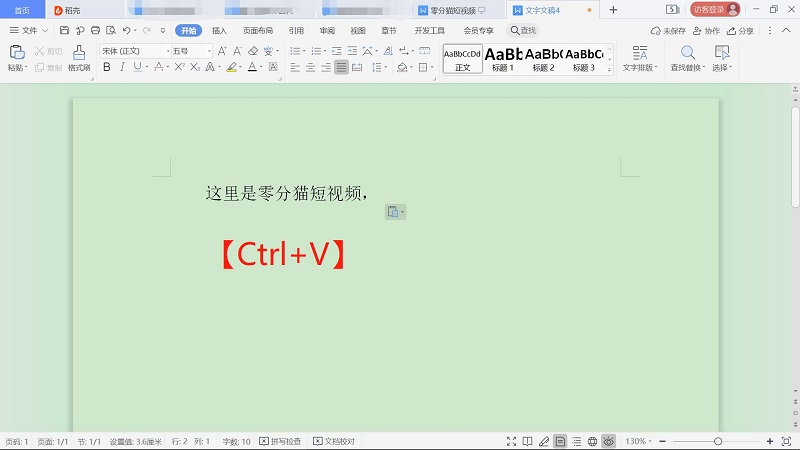Screen dimensions: 800x450
Task: Toggle justified text alignment
Action: 342,67
